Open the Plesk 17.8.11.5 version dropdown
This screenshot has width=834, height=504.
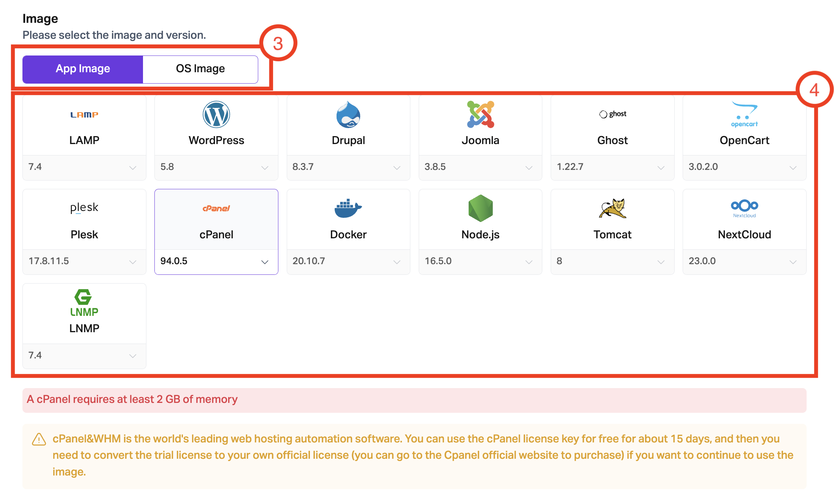(x=84, y=262)
